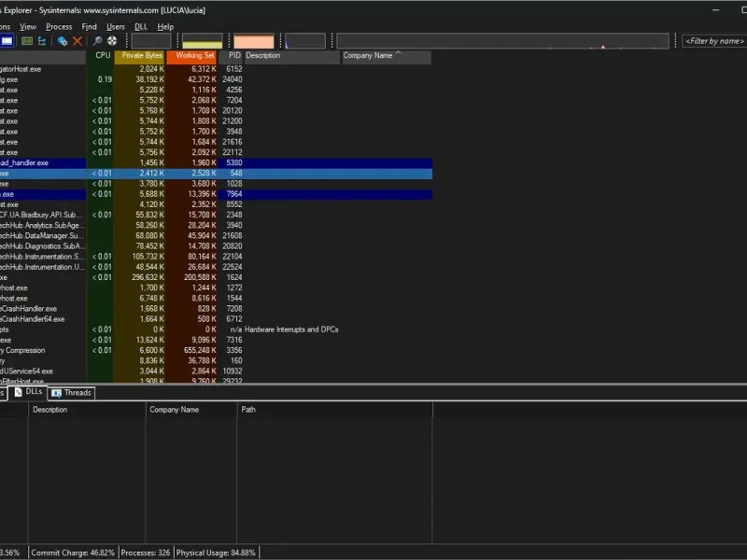
Task: Toggle the process tree view icon
Action: coord(42,41)
